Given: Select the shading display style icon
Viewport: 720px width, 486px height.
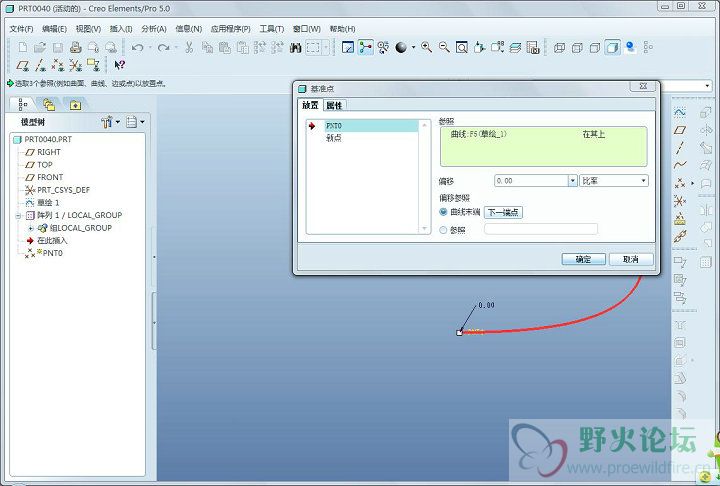Looking at the screenshot, I should point(613,47).
